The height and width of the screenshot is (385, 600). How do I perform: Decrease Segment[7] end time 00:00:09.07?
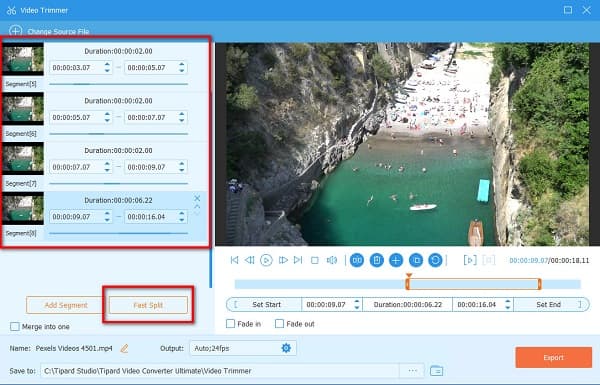point(182,170)
